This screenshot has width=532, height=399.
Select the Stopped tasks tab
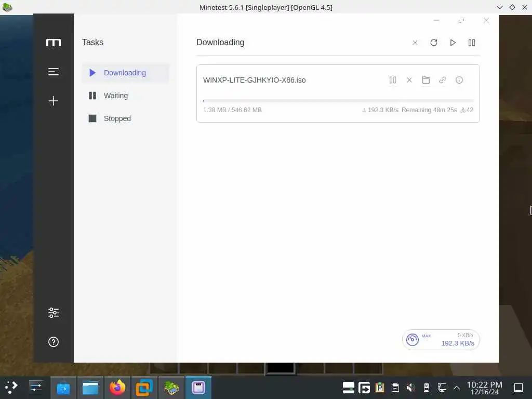126,118
